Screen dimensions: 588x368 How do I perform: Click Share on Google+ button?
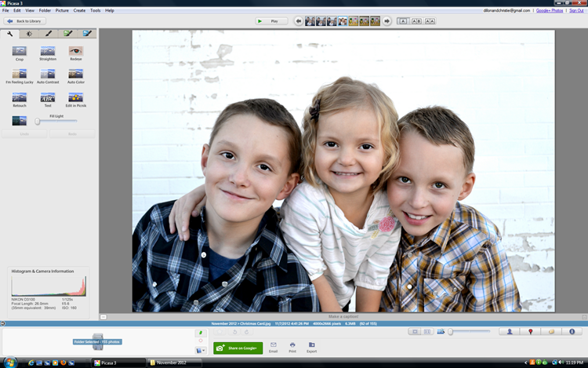tap(238, 348)
